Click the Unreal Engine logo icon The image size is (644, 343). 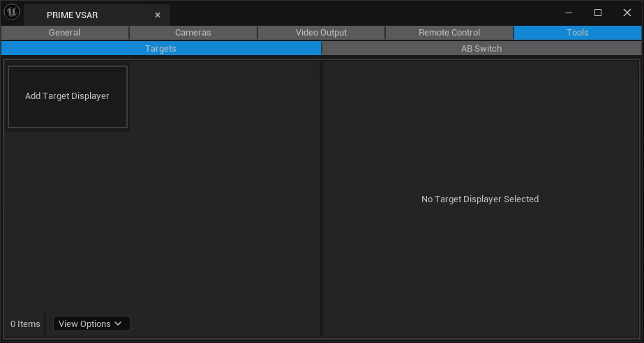point(11,13)
